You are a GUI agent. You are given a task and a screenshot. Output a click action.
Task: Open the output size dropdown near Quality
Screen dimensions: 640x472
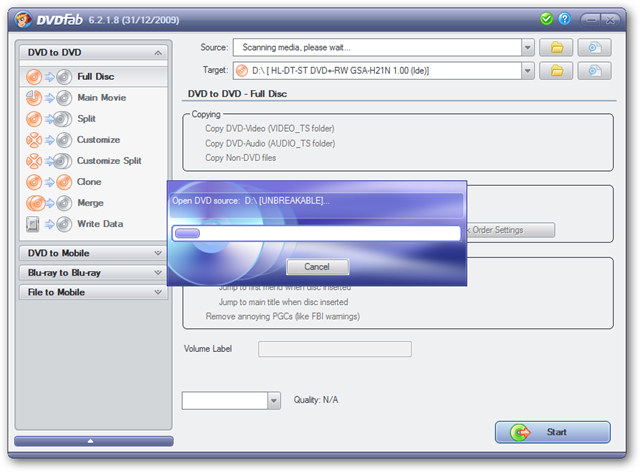(274, 401)
